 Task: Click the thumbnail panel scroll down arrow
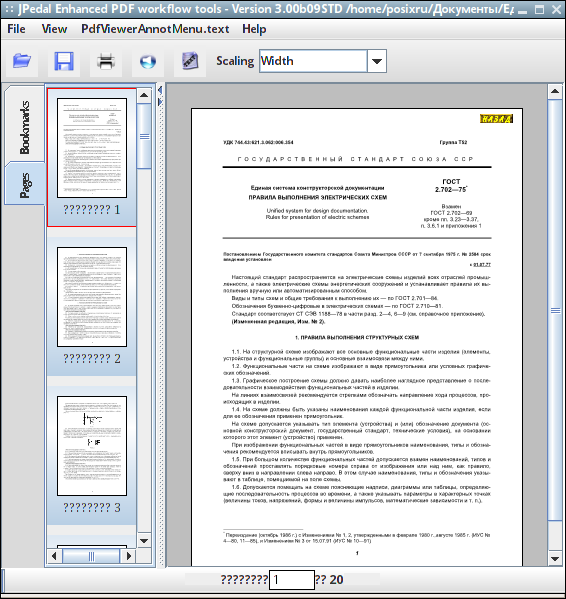[x=144, y=541]
